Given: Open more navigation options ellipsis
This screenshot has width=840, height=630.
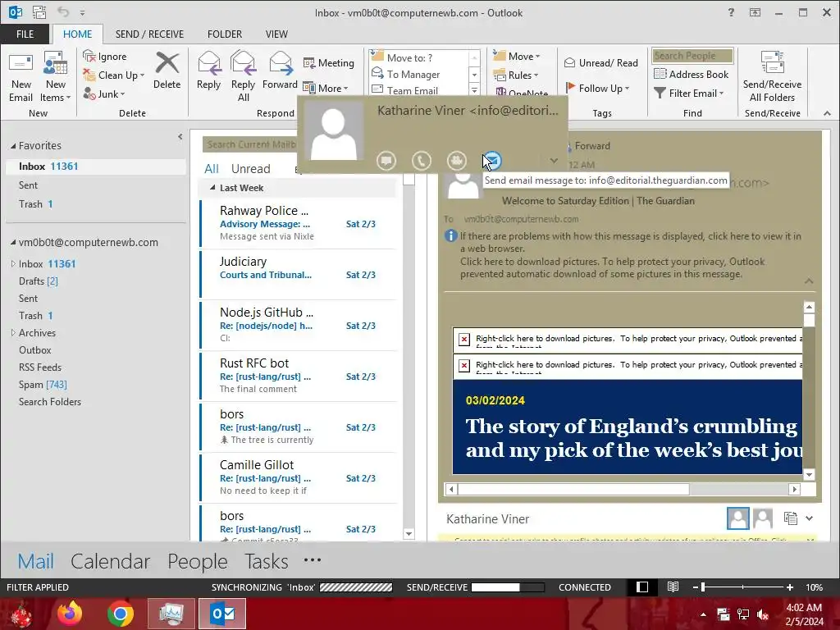Looking at the screenshot, I should 313,559.
